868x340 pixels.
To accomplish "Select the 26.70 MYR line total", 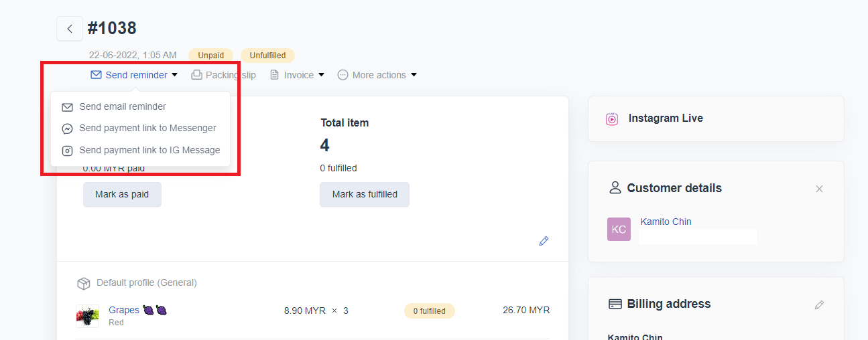I will [x=526, y=310].
